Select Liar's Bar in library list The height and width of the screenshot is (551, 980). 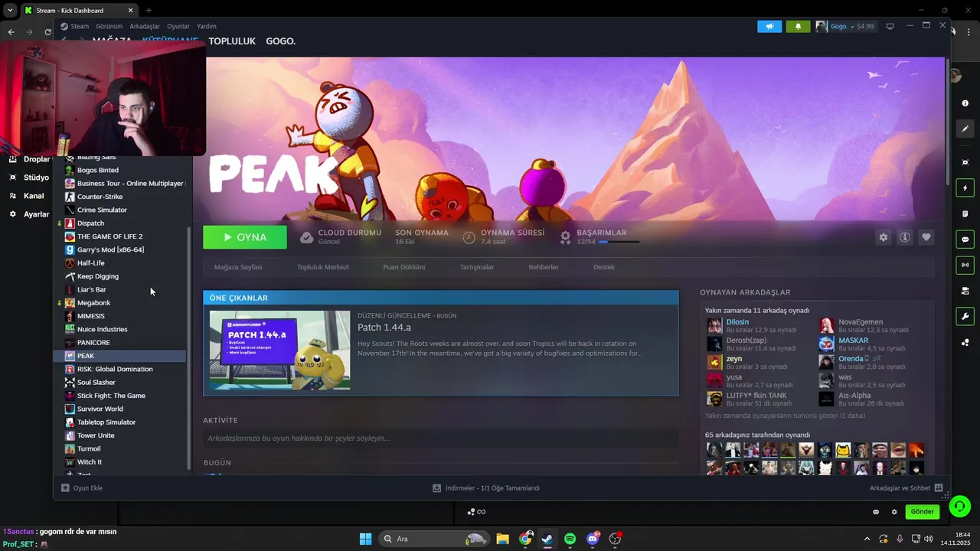pos(91,289)
